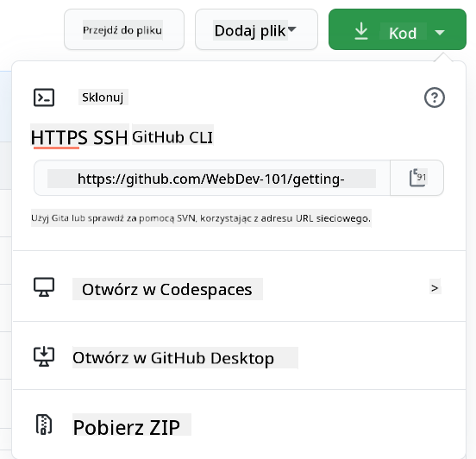The height and width of the screenshot is (459, 476).
Task: Select Otwórz w GitHub Desktop
Action: [x=173, y=358]
